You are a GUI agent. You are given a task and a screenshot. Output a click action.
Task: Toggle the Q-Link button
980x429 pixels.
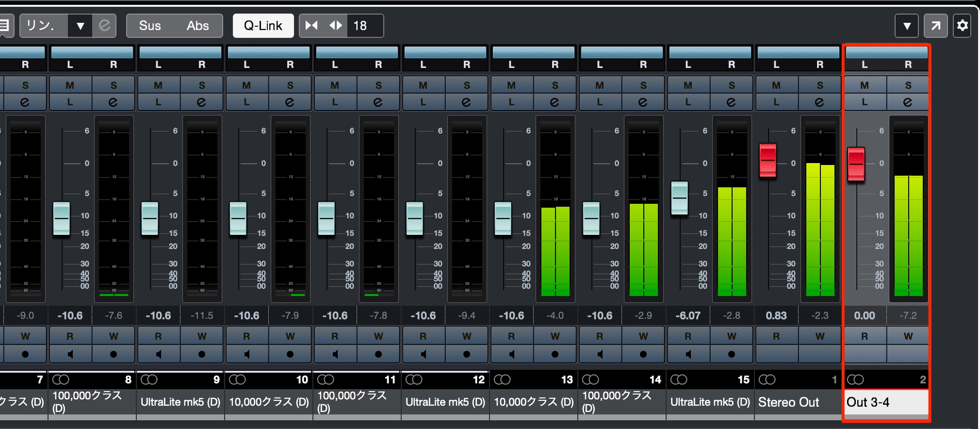tap(263, 26)
